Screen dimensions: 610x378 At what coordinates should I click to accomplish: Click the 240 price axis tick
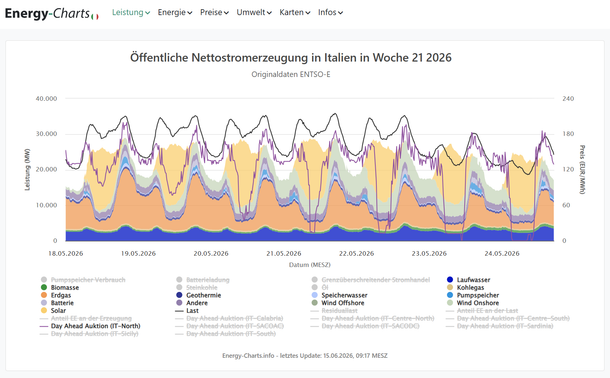tap(568, 99)
